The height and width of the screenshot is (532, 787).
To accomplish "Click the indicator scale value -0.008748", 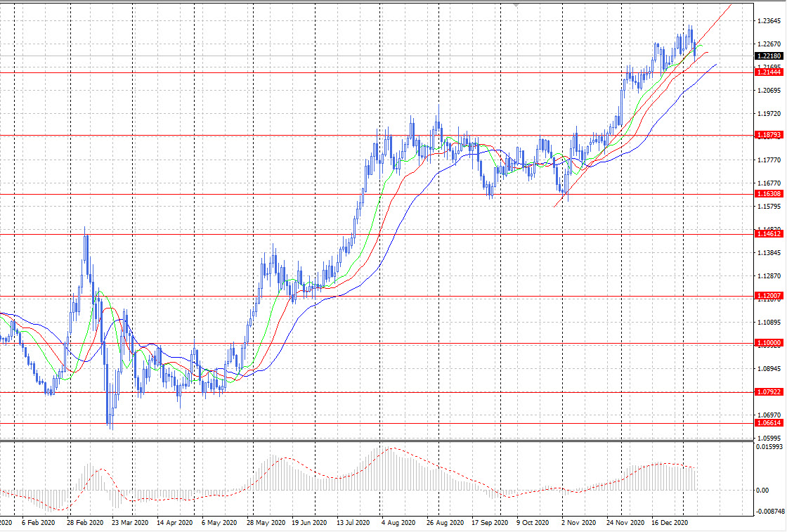I will click(x=769, y=512).
